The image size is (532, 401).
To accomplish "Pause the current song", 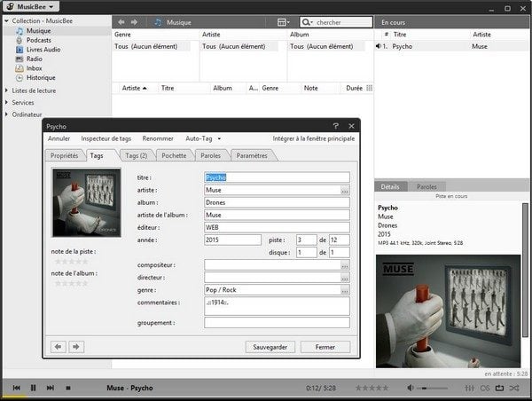I will pyautogui.click(x=34, y=388).
